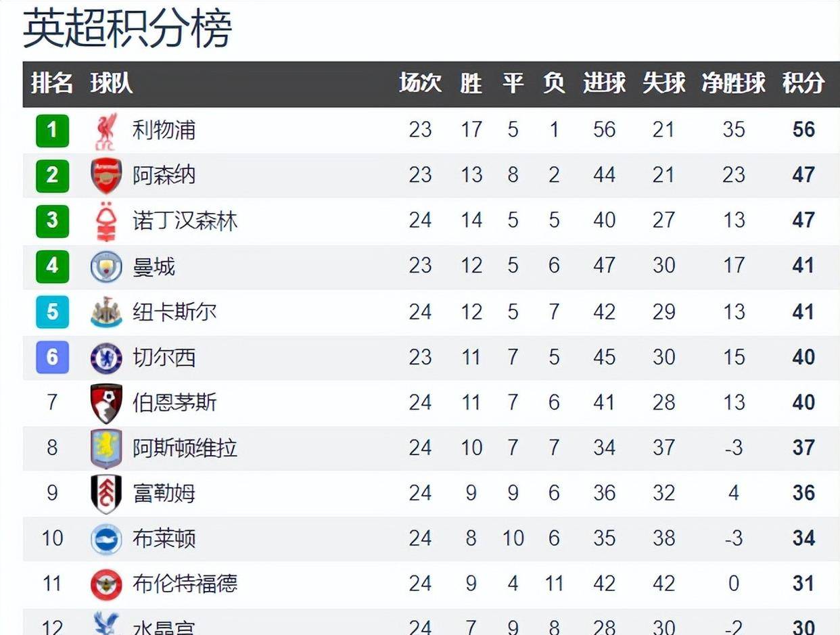Screen dimensions: 840x635
Task: Click the Nottingham Forest tree crest
Action: click(x=106, y=221)
